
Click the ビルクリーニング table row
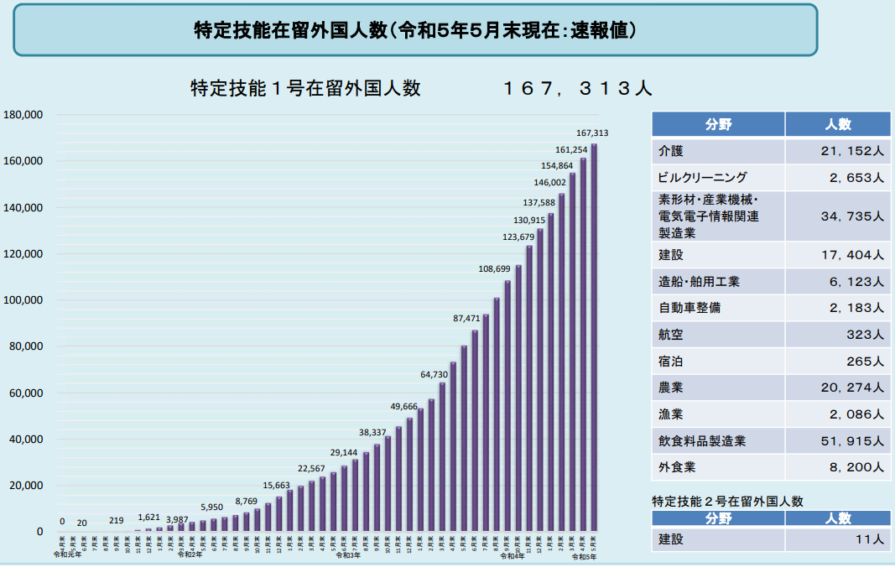(x=770, y=177)
